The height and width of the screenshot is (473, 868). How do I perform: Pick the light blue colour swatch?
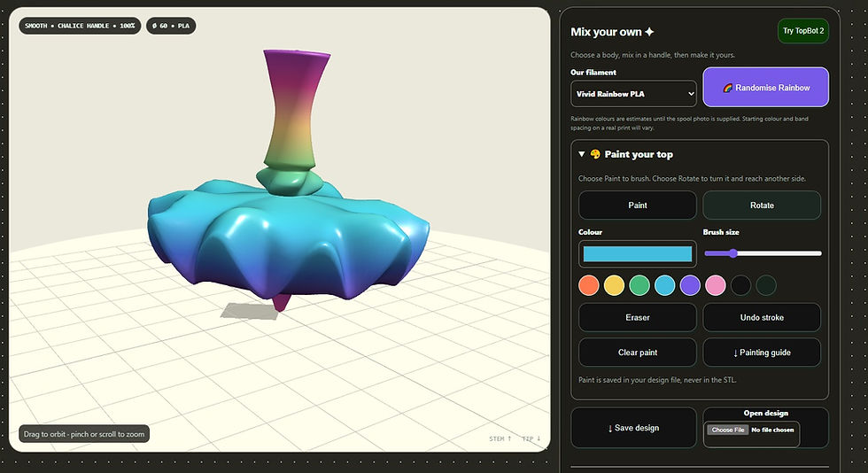[665, 285]
